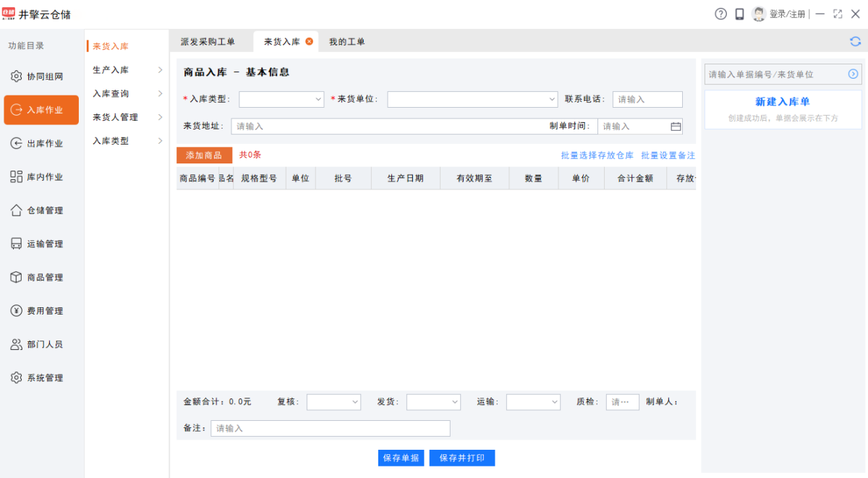Expand the 生产入库 submenu
868x478 pixels.
pyautogui.click(x=127, y=70)
